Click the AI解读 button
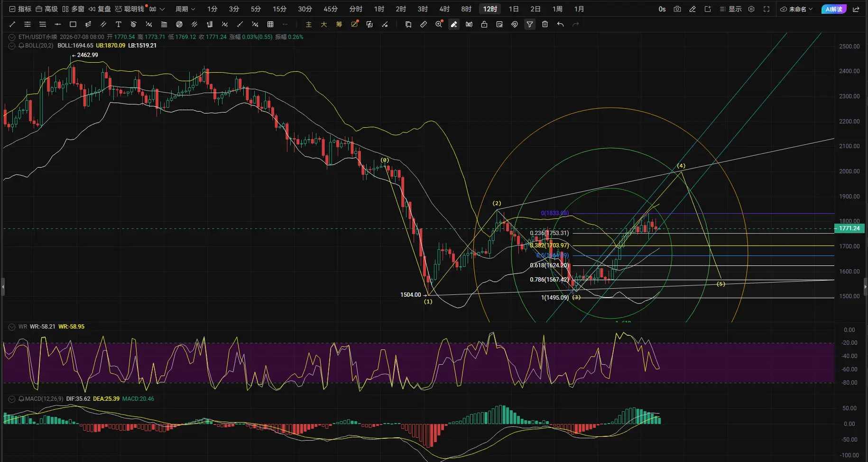This screenshot has width=868, height=462. (x=834, y=9)
